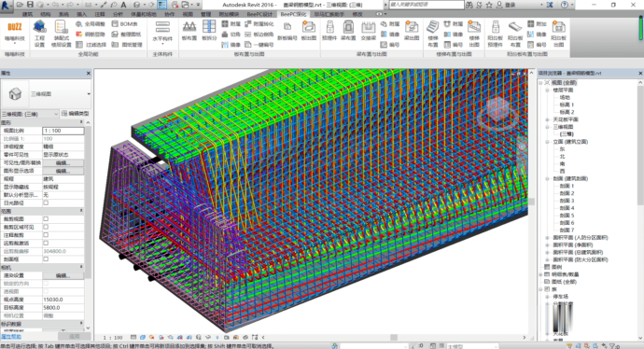Open the 水平构件 dropdown
The image size is (644, 349).
point(162,32)
